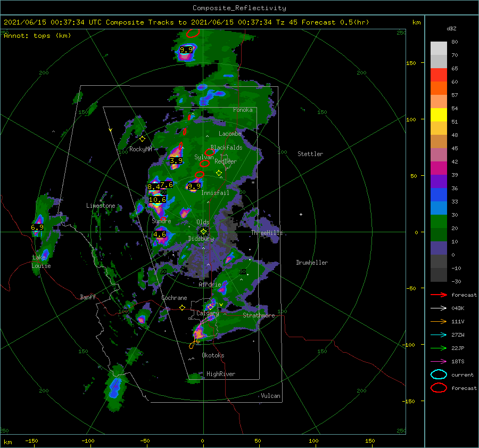
Task: Click the magenta 18TS arrow legend icon
Action: (439, 362)
